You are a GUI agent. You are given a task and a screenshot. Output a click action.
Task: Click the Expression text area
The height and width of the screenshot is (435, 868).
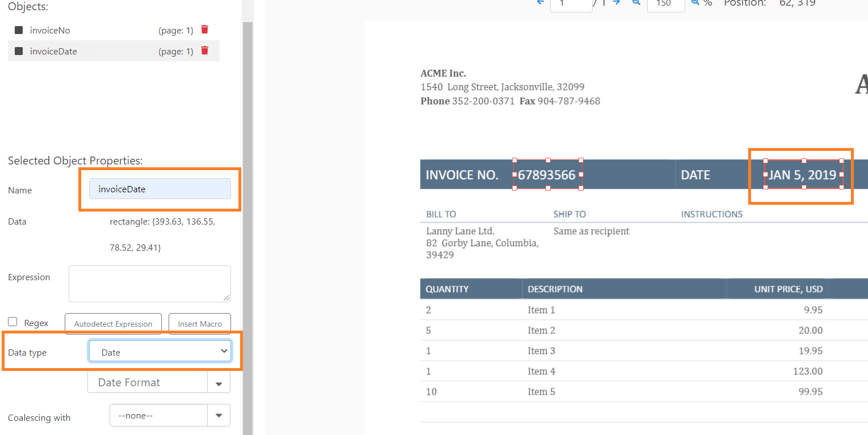149,283
